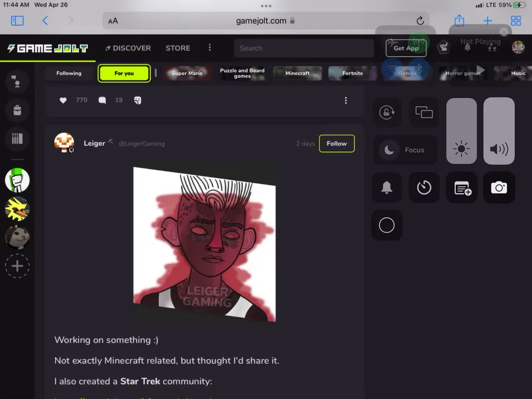Open the camera from Control Center

click(499, 187)
